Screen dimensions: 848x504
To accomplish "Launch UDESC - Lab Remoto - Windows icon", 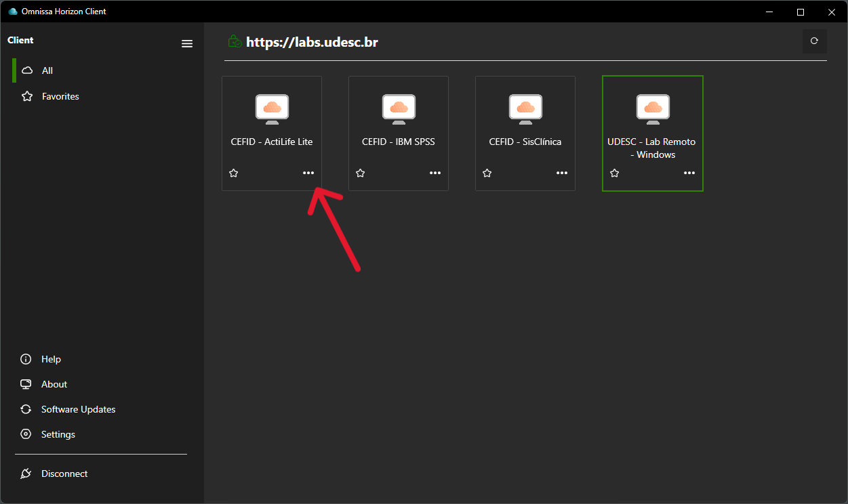I will click(653, 109).
